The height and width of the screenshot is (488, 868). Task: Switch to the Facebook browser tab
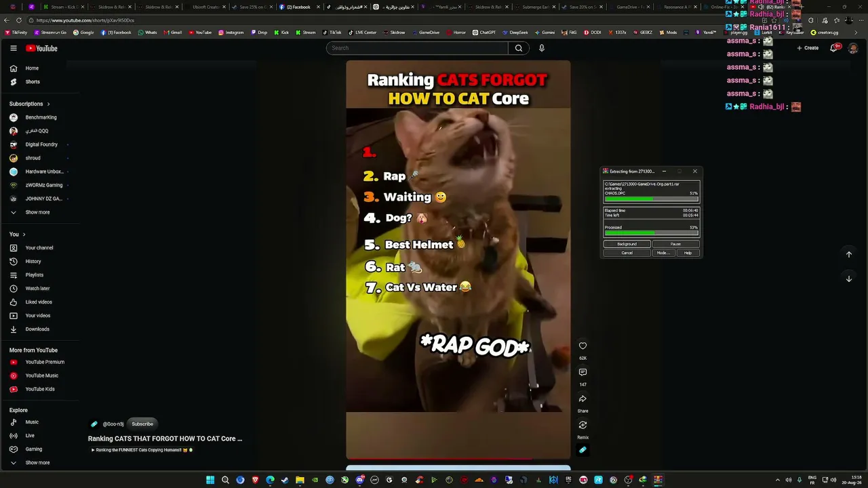[298, 7]
